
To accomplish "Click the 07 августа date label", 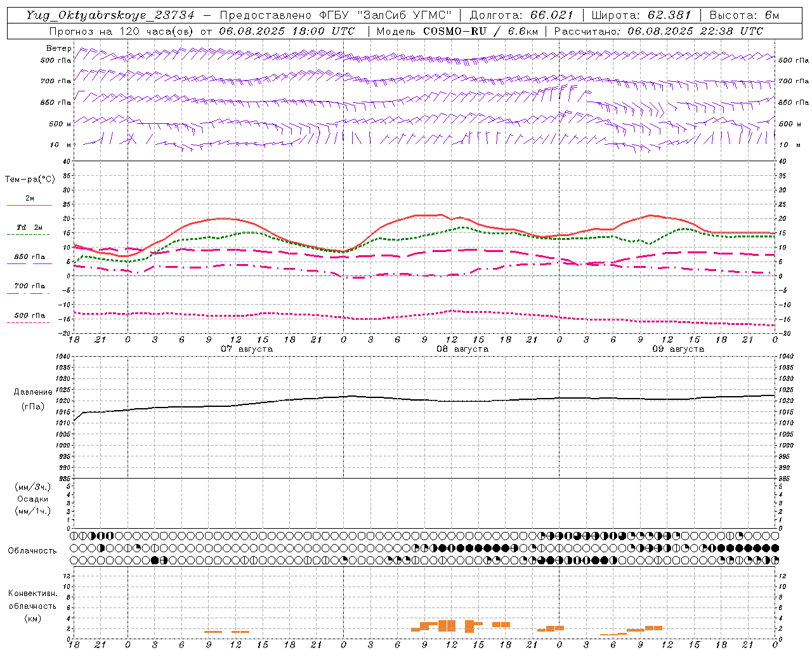I will tap(247, 349).
